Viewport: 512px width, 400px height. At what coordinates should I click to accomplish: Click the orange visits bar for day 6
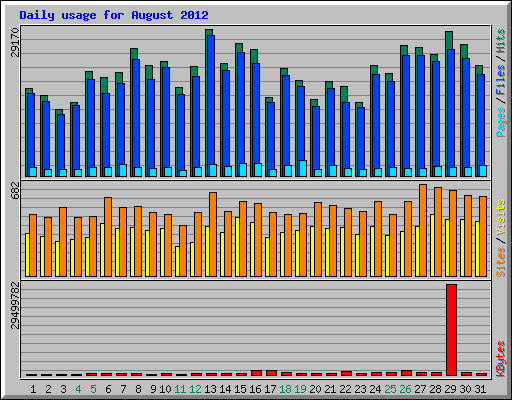coord(108,237)
